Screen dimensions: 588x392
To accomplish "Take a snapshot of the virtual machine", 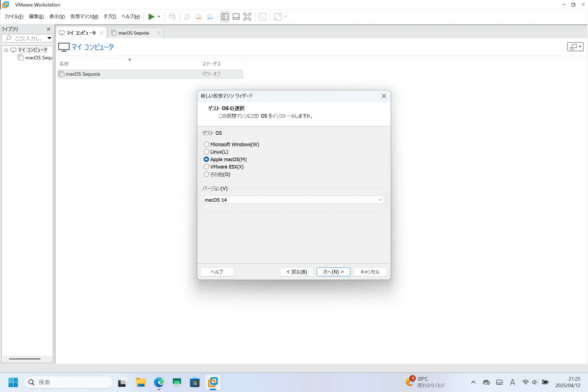I will [187, 16].
